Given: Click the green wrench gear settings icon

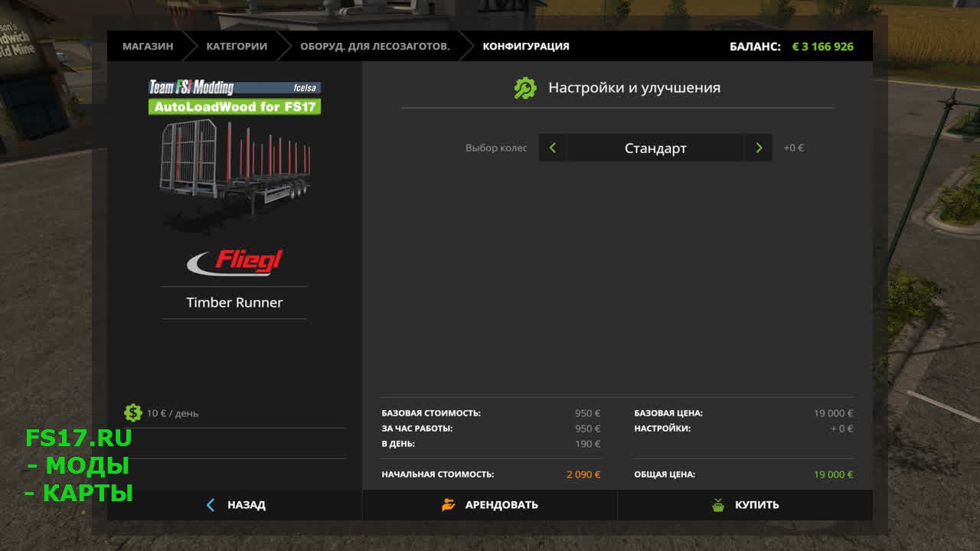Looking at the screenshot, I should pyautogui.click(x=525, y=88).
